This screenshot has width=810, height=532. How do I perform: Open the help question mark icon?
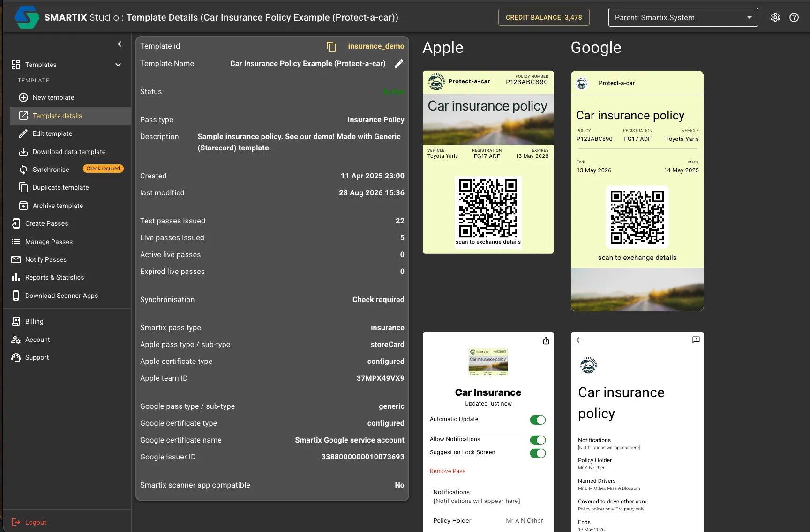point(794,17)
